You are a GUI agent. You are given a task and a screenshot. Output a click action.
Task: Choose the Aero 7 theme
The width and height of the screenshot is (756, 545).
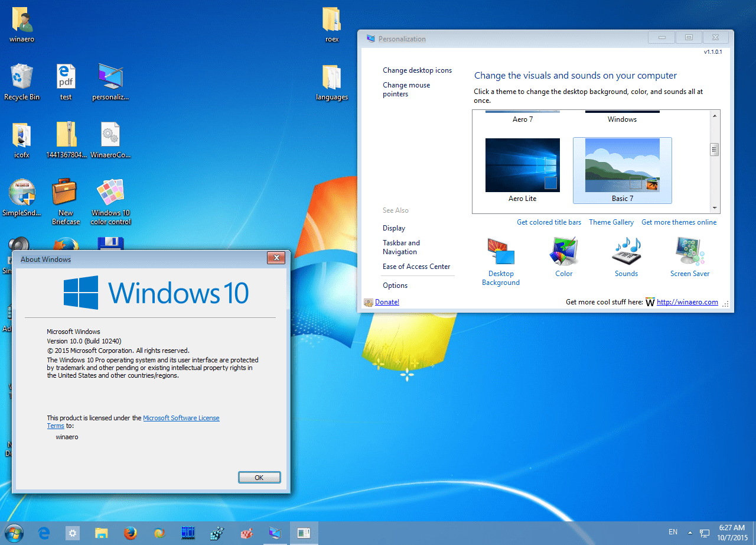pos(523,119)
